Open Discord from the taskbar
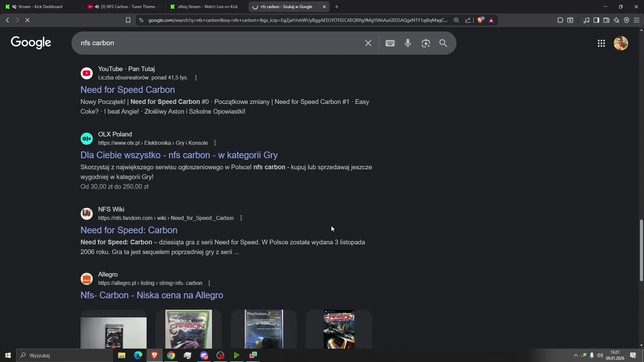The width and height of the screenshot is (644, 362). [x=204, y=355]
